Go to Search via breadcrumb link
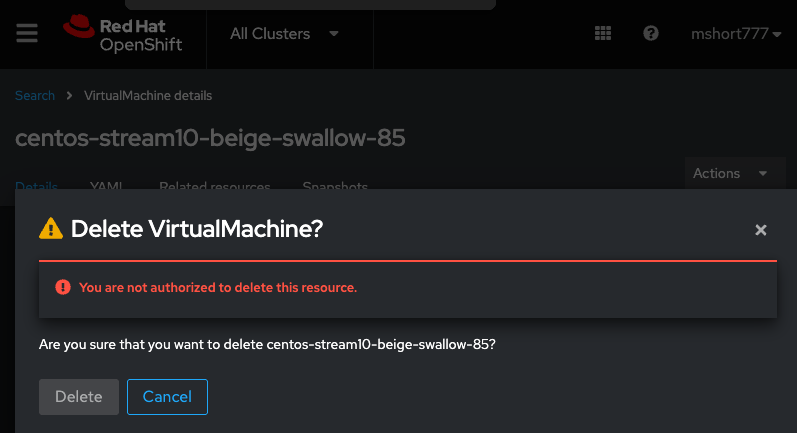This screenshot has width=797, height=433. [35, 96]
